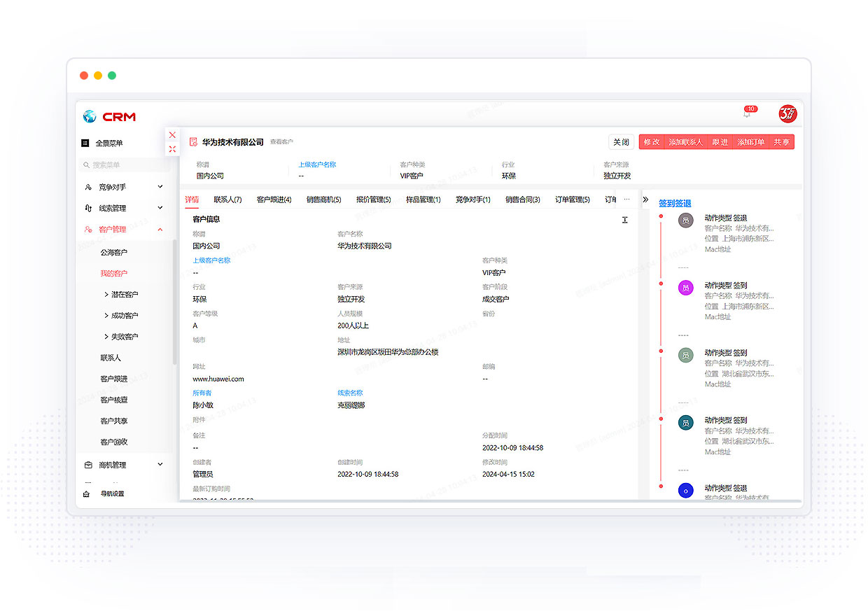Click the 线索名称 link label
This screenshot has height=616, width=868.
click(x=350, y=393)
